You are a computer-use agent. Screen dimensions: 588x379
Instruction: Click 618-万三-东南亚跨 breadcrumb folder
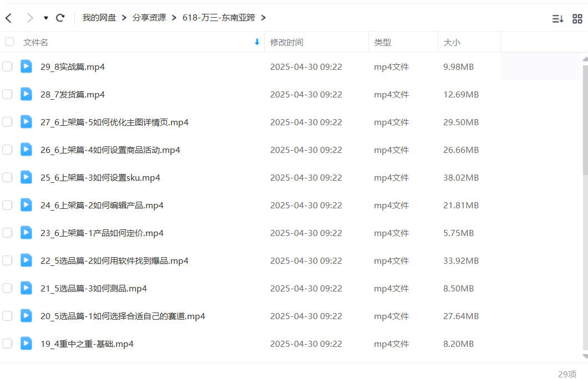click(219, 18)
